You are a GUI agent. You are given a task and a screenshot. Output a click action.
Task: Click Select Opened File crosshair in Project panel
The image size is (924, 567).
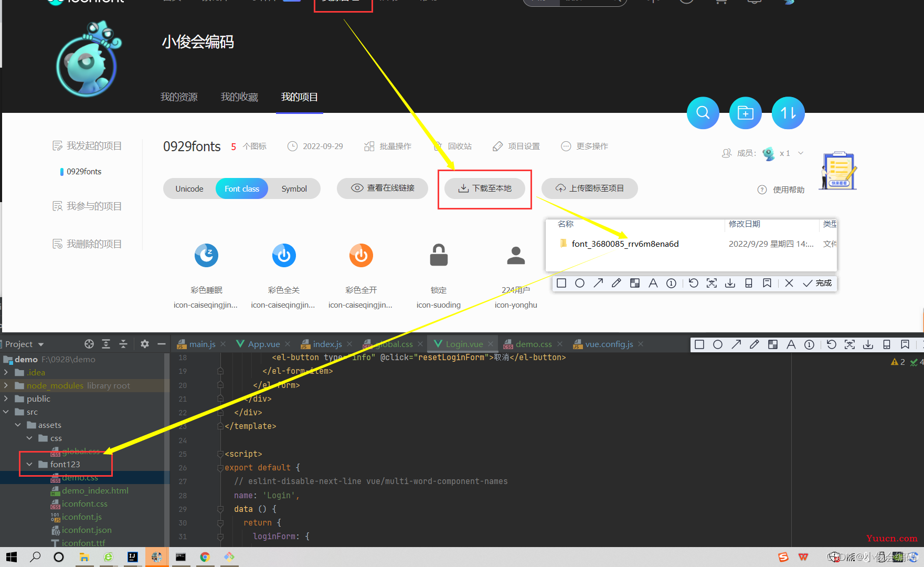89,344
